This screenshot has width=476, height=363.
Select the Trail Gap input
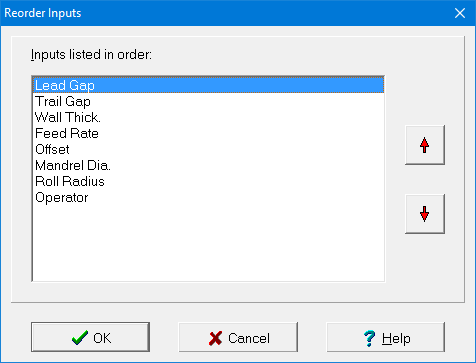pyautogui.click(x=208, y=101)
